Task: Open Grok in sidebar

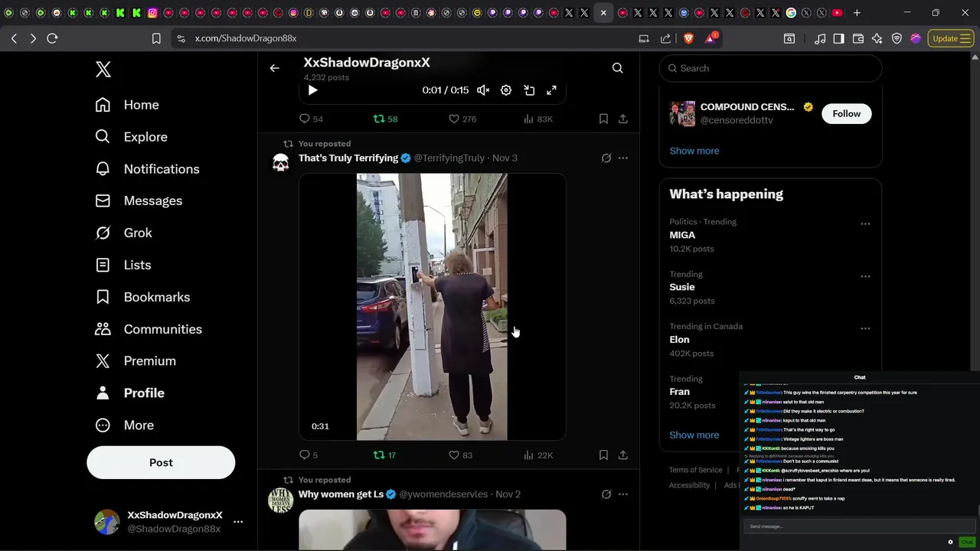Action: click(x=123, y=233)
